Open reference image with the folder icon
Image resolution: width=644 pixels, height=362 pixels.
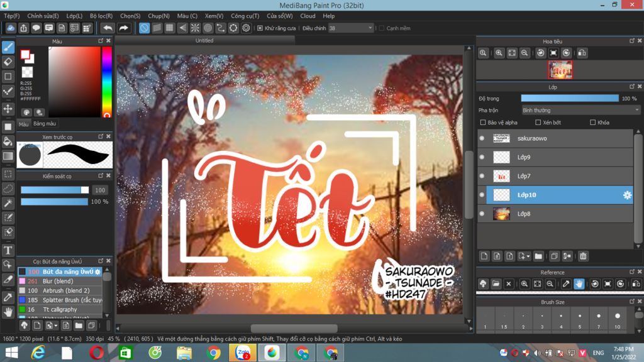[496, 283]
